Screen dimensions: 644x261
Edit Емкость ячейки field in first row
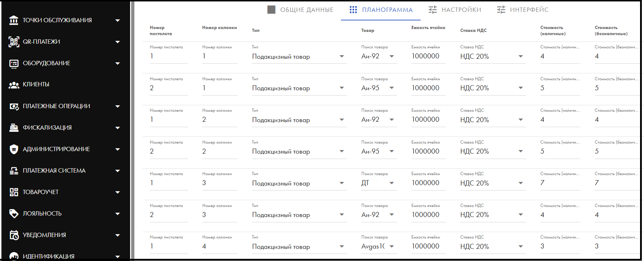428,56
